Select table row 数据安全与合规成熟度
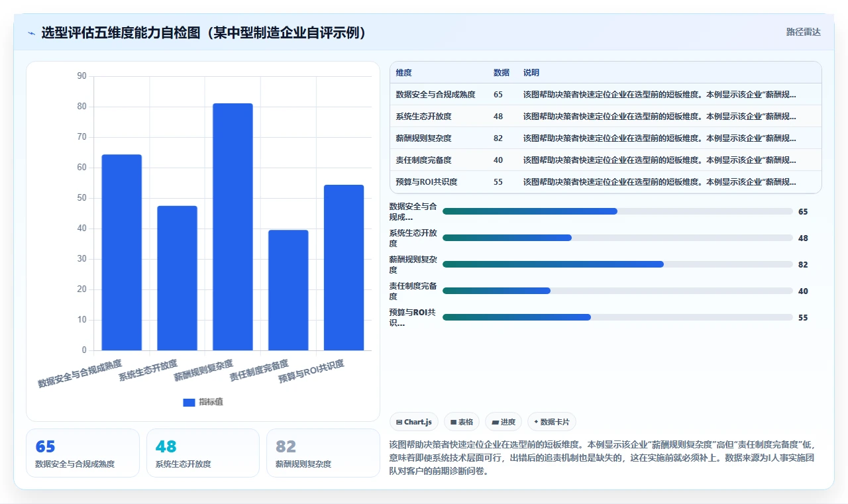848x504 pixels. 606,95
